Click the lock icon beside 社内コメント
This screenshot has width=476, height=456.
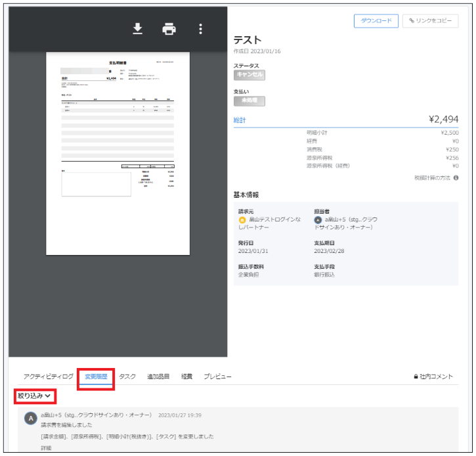click(x=416, y=376)
